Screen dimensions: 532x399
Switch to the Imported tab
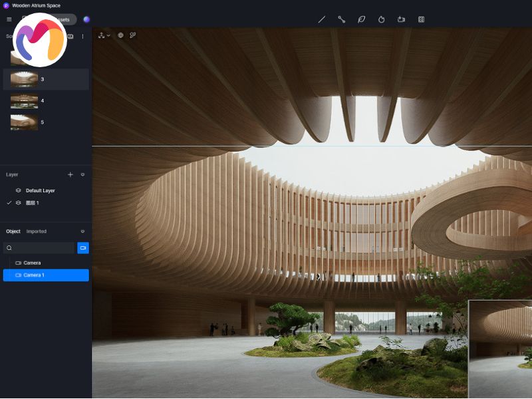click(x=37, y=231)
